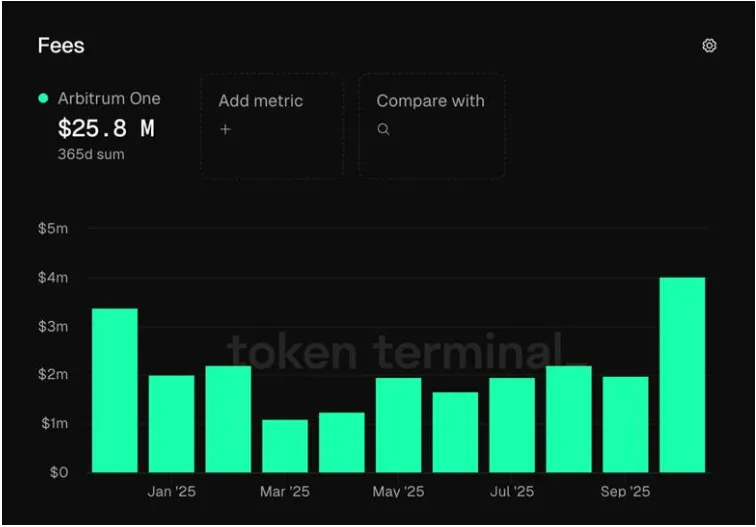Open the Compare with box
The width and height of the screenshot is (756, 527).
click(x=431, y=126)
